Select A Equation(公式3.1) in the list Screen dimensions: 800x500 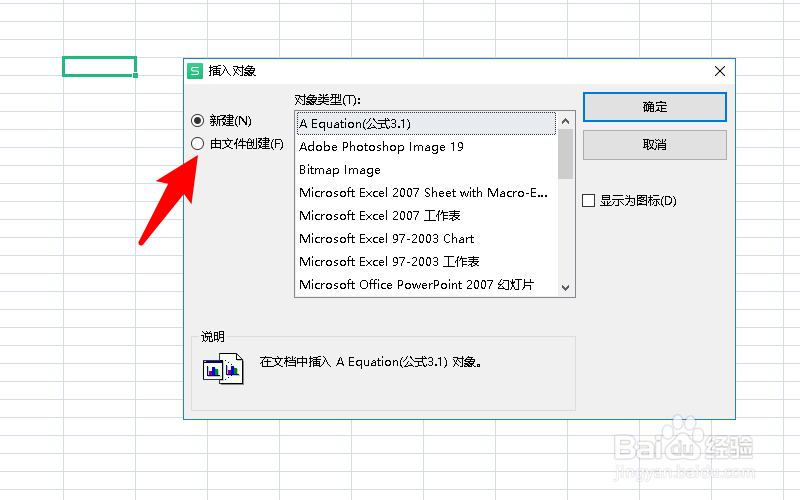426,123
